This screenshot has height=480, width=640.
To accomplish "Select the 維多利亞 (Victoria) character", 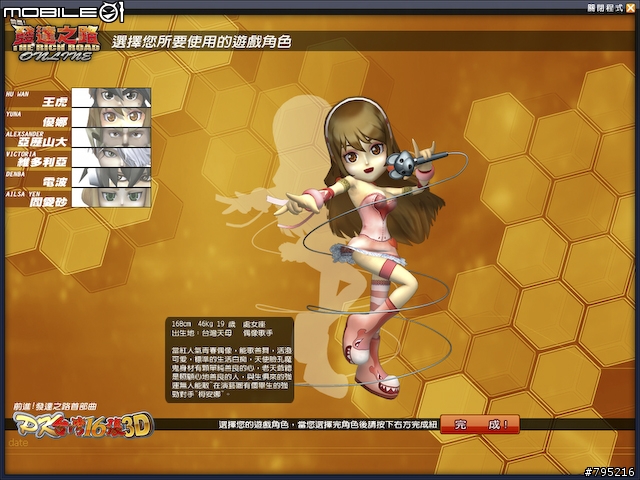I will (x=111, y=158).
